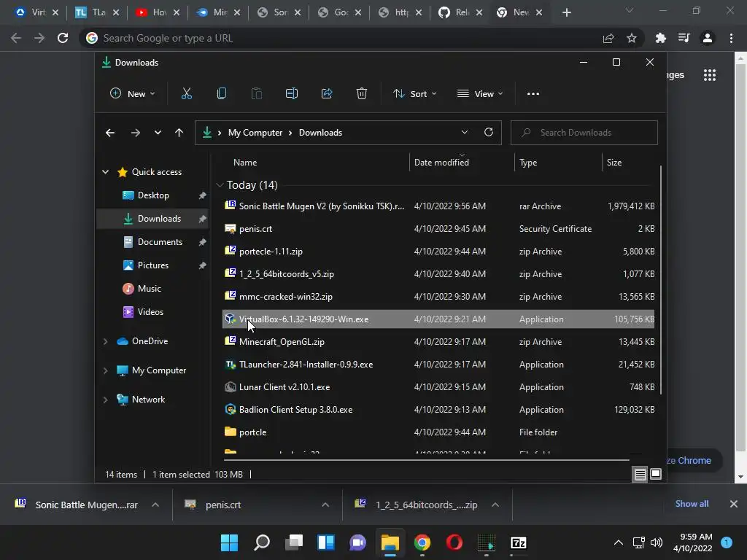Open Chrome share page icon in address bar
747x560 pixels.
point(608,38)
